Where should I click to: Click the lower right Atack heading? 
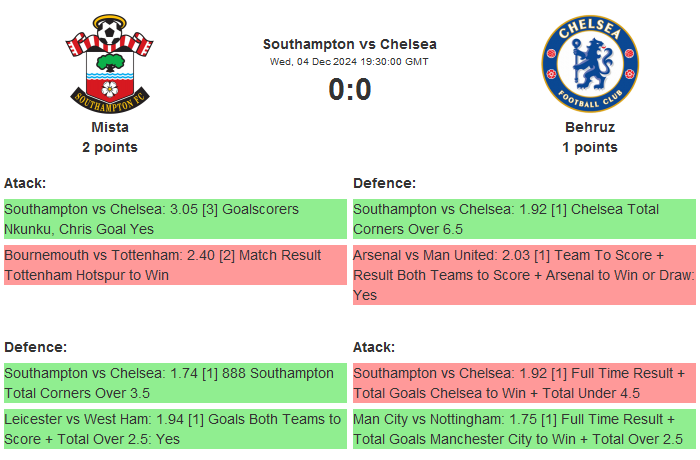click(x=374, y=347)
